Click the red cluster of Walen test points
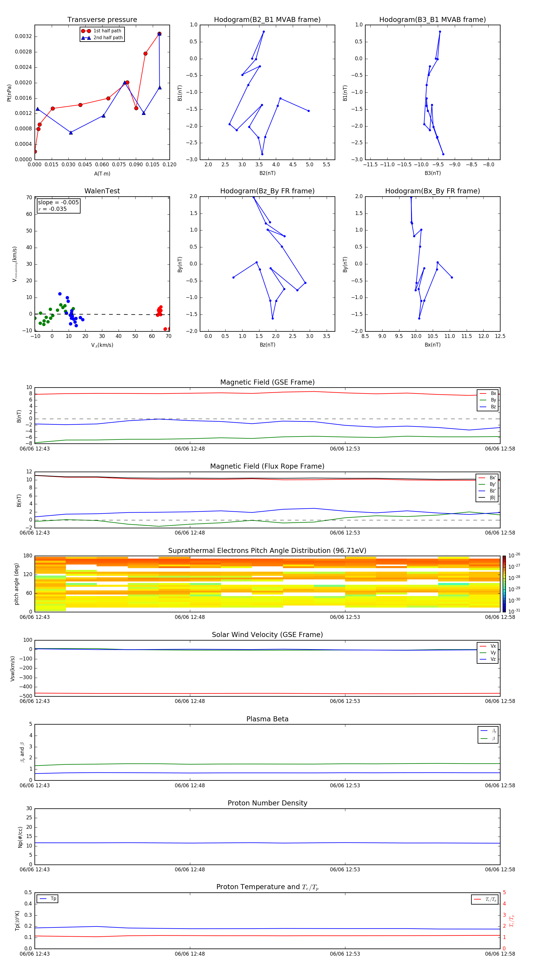 tap(160, 311)
